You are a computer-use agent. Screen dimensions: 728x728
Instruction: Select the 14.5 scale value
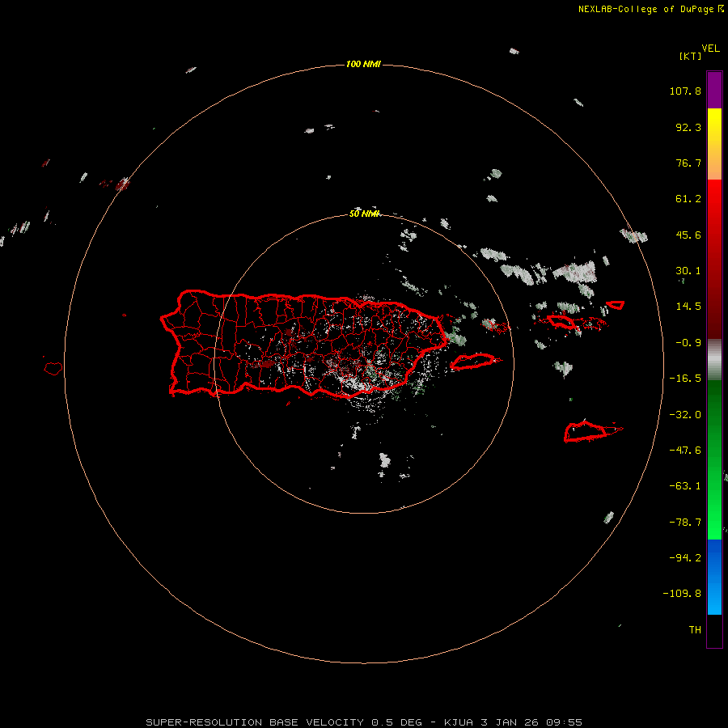[688, 307]
